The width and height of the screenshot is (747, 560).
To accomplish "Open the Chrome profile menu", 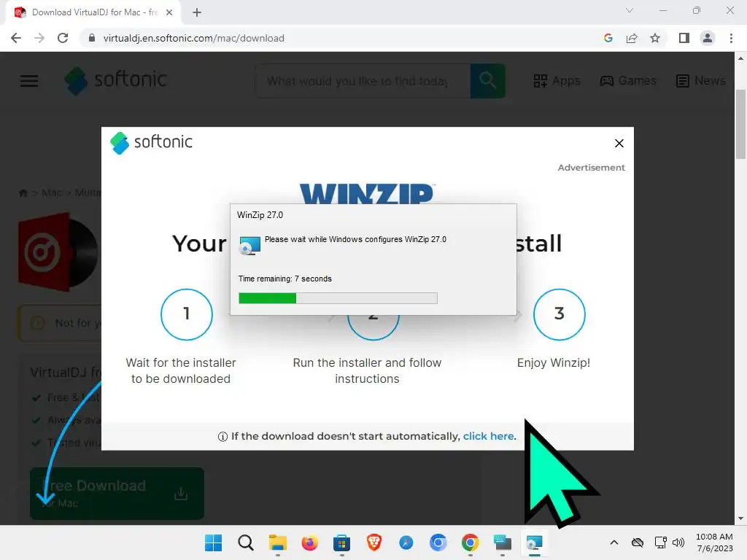I will coord(708,38).
